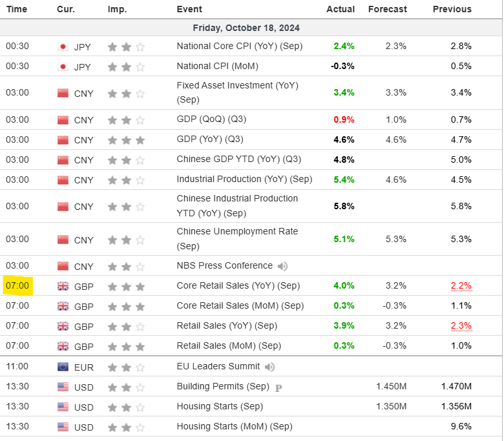
Task: Click US flag in Building Permits row
Action: click(63, 387)
